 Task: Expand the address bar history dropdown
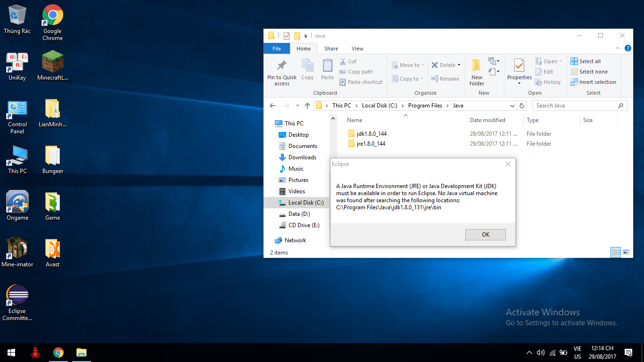pyautogui.click(x=512, y=106)
